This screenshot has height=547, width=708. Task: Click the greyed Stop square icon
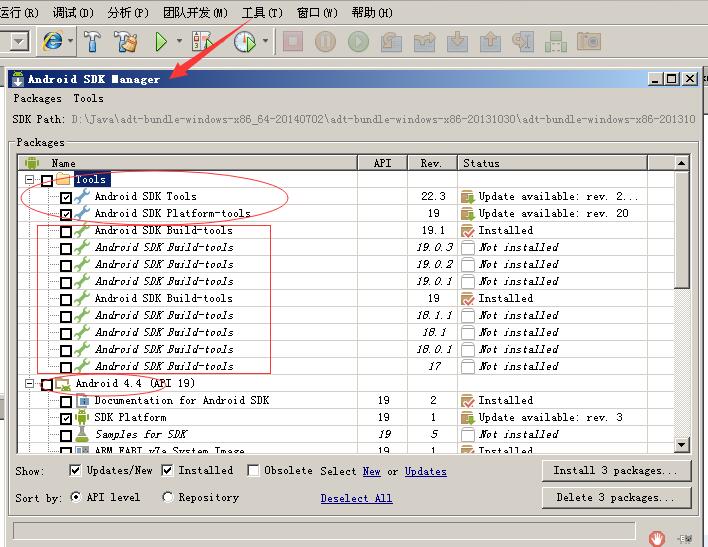click(x=293, y=41)
